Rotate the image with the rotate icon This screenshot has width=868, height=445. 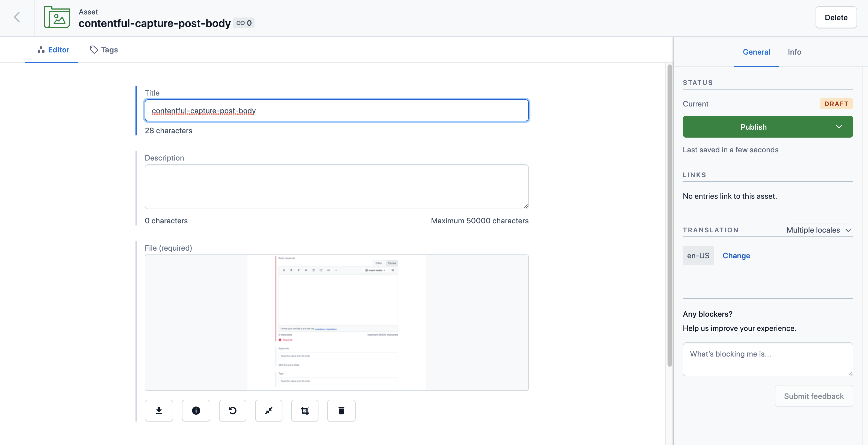tap(232, 410)
